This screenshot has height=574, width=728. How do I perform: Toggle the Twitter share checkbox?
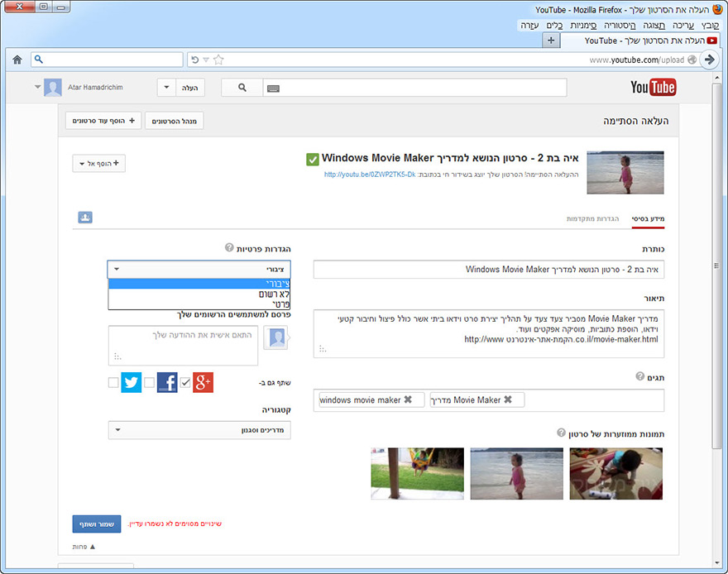coord(113,382)
